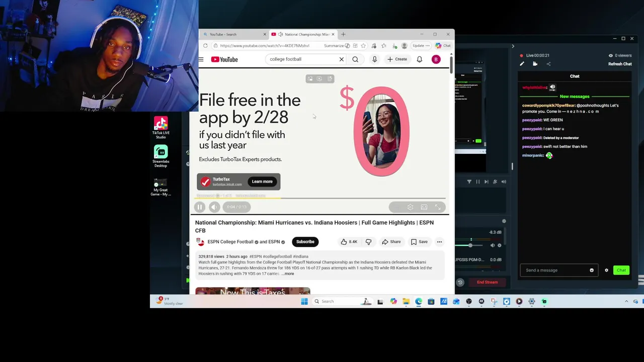Go to the YouTube home logo
This screenshot has width=644, height=362.
(224, 59)
